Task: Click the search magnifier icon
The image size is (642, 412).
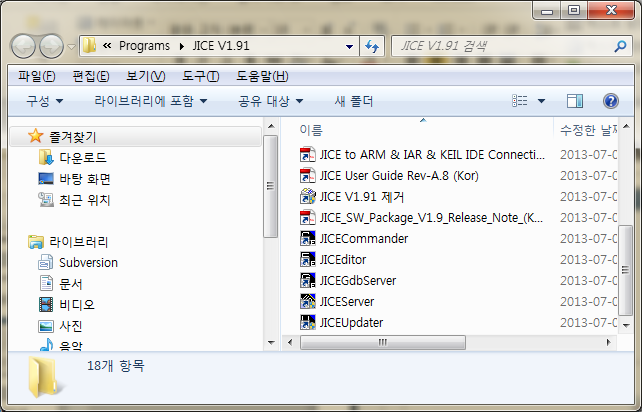Action: coord(620,46)
